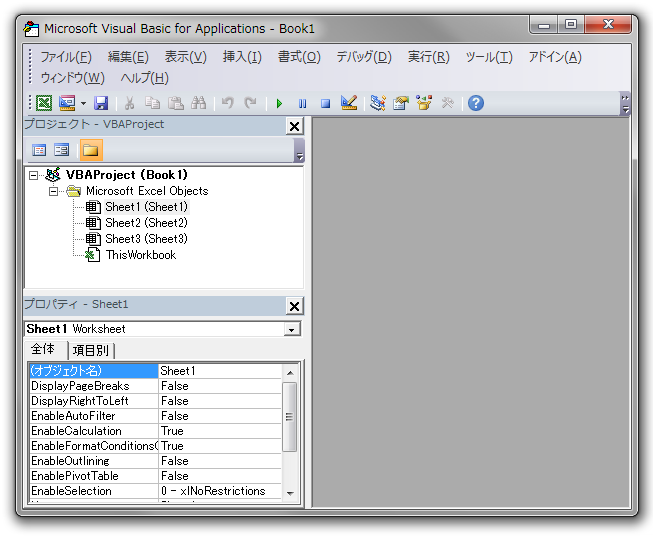The image size is (653, 536).
Task: Open the アドイン(A) menu
Action: pyautogui.click(x=555, y=57)
